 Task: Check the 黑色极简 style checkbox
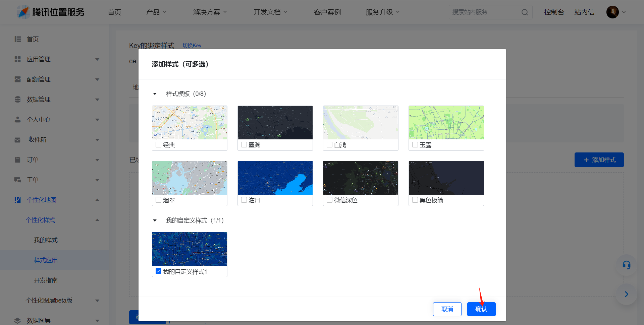click(x=415, y=200)
